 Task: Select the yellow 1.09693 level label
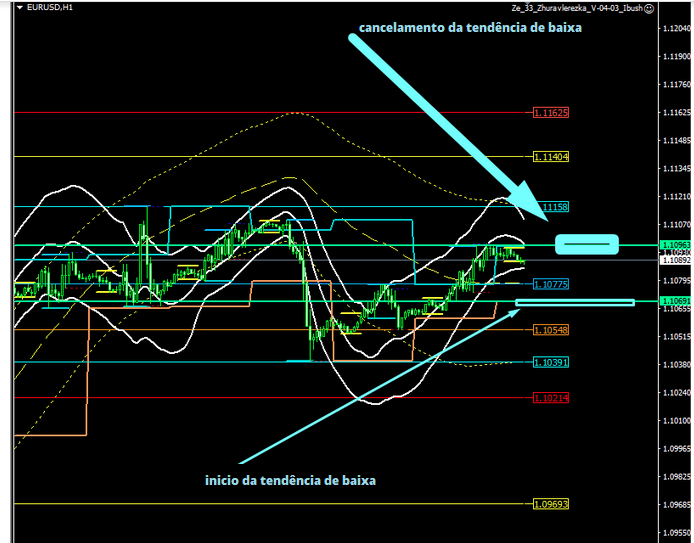point(550,503)
